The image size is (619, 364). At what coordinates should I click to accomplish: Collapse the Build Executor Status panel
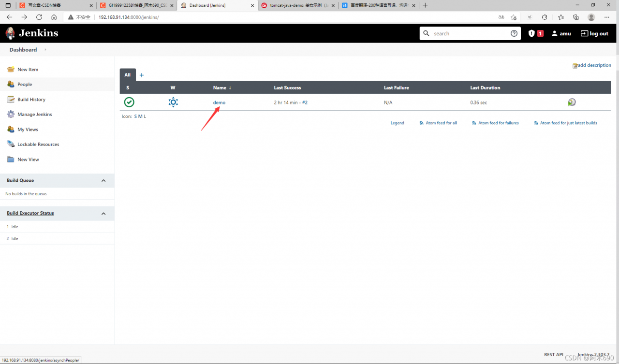tap(103, 213)
